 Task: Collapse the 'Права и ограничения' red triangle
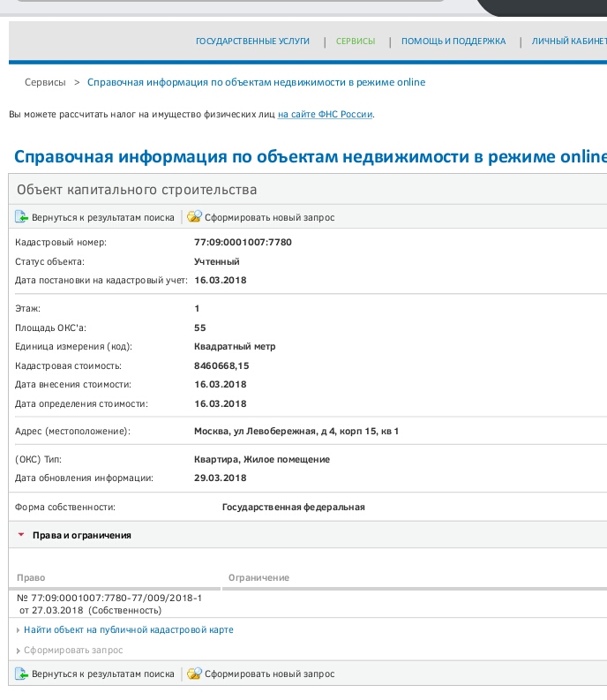[21, 535]
